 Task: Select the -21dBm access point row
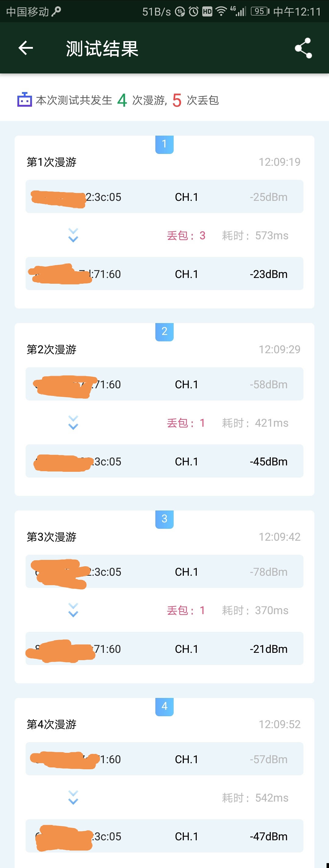click(164, 648)
